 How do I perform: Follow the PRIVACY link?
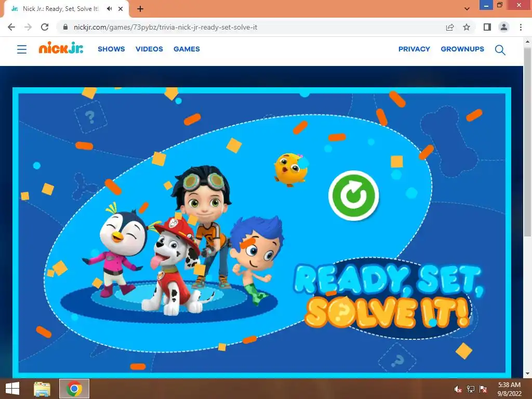414,49
